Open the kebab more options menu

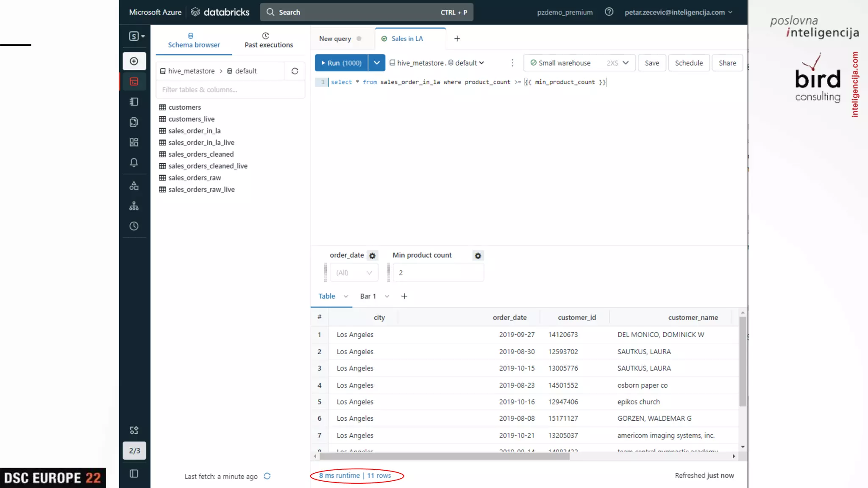[512, 63]
